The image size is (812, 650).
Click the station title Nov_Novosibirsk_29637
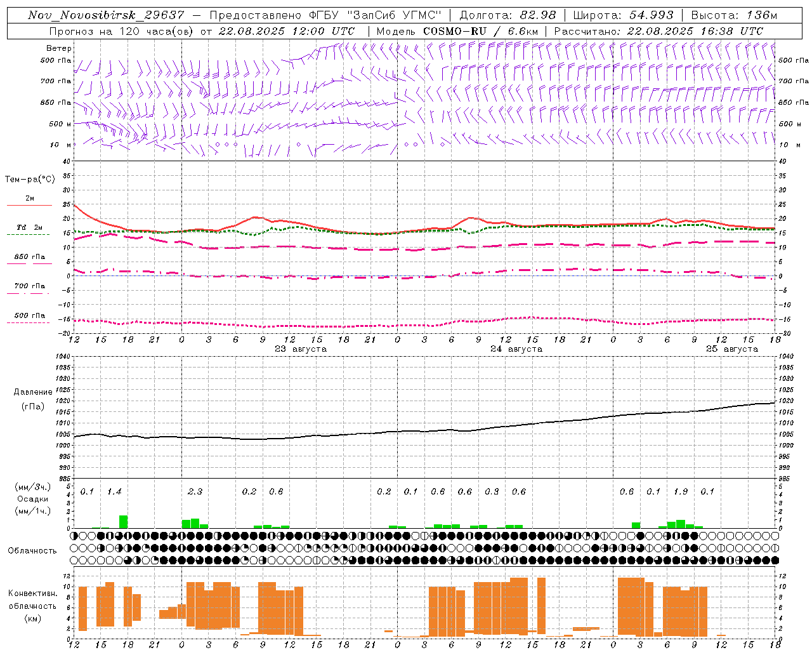click(x=107, y=15)
